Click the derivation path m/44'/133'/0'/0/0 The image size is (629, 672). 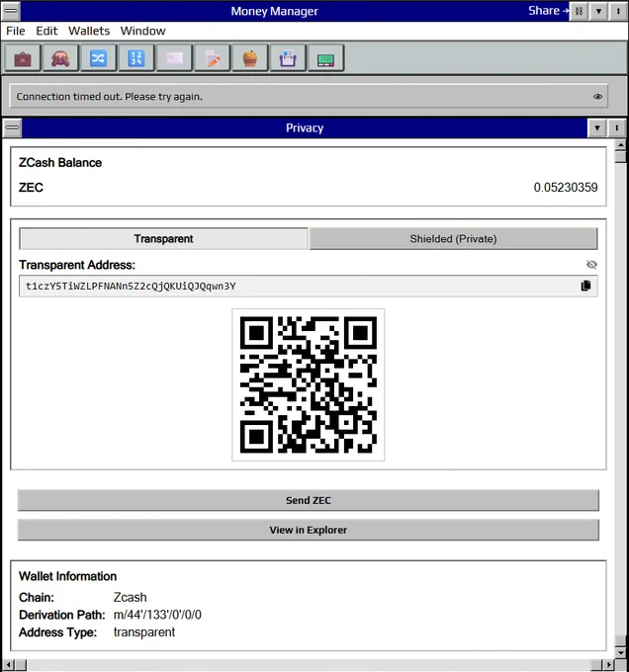click(x=157, y=615)
